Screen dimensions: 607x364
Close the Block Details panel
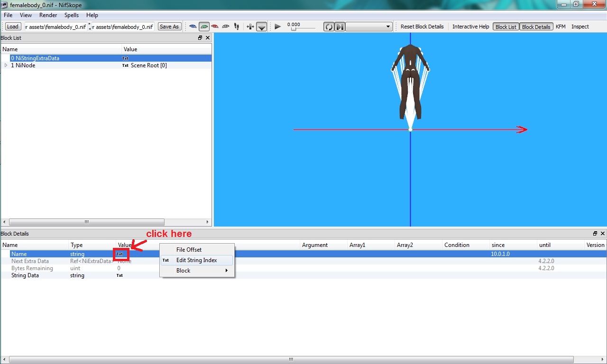click(603, 234)
